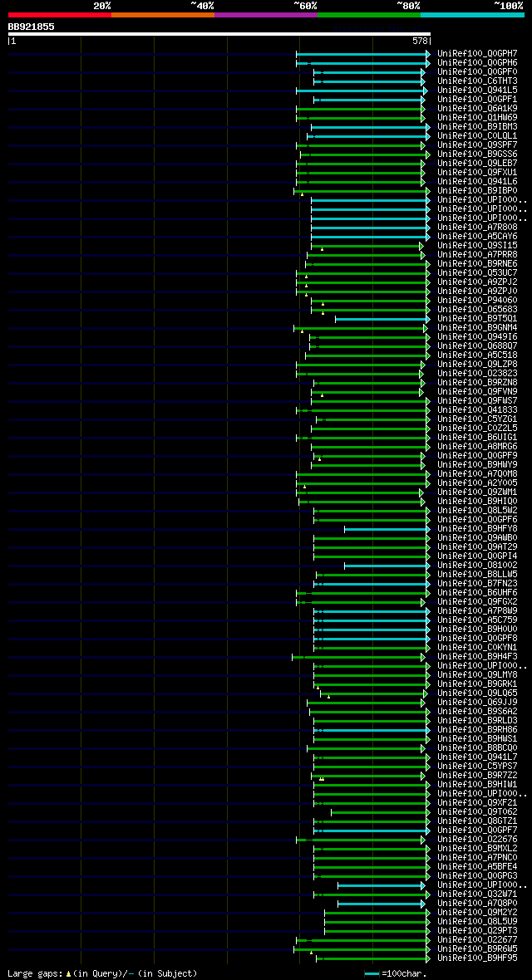Select the UniRef100_B9RH86 label
The height and width of the screenshot is (980, 532).
(x=477, y=729)
